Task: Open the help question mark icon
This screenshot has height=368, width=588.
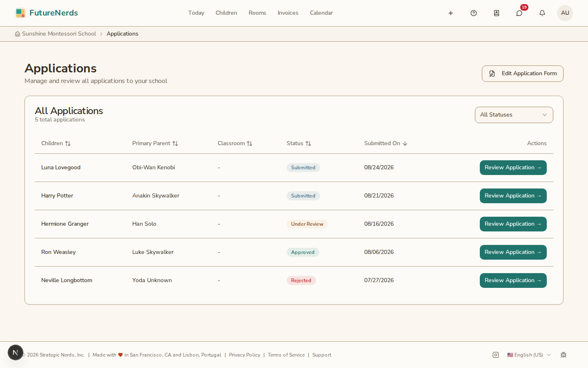Action: coord(474,13)
